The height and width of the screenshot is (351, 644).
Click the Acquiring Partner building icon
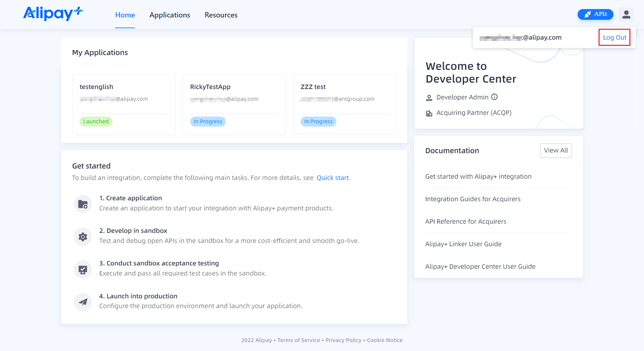pos(429,113)
